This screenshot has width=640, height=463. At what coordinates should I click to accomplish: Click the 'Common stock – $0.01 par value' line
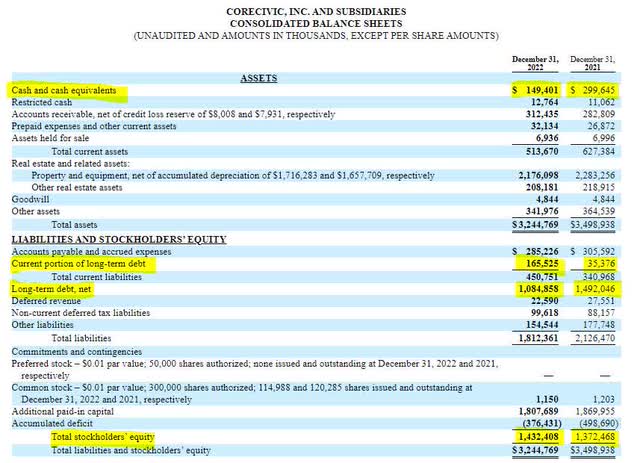(x=242, y=394)
